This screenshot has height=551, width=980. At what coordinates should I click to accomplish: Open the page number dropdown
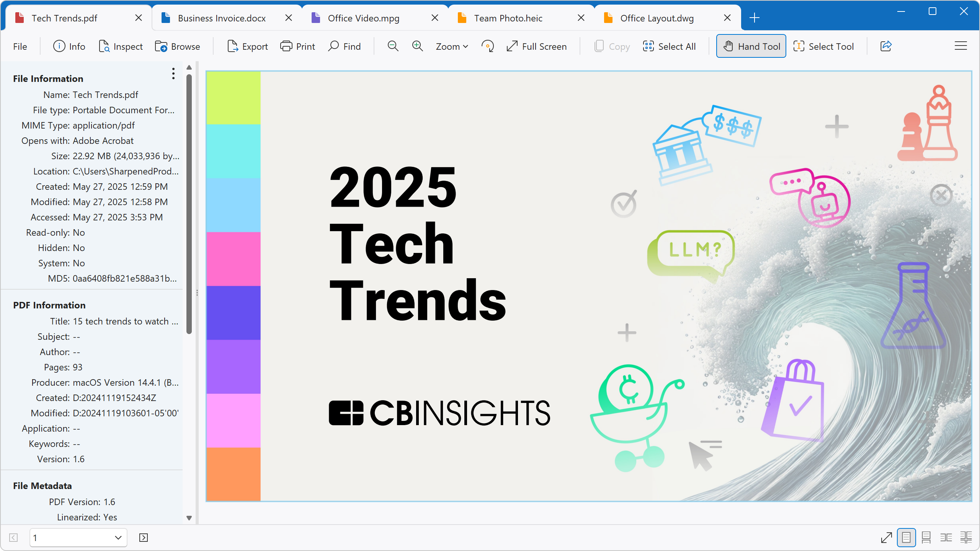click(118, 538)
